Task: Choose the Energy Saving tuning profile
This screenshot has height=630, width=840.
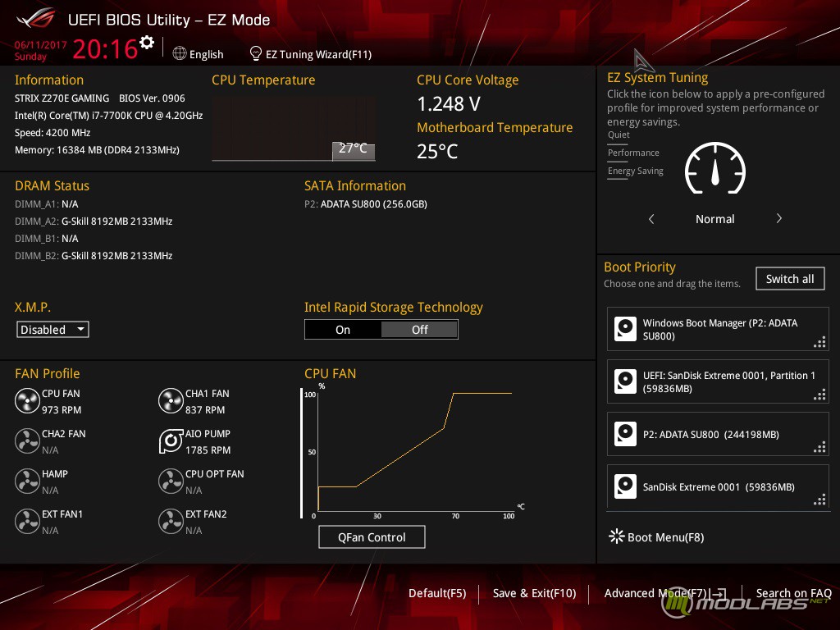Action: 636,171
